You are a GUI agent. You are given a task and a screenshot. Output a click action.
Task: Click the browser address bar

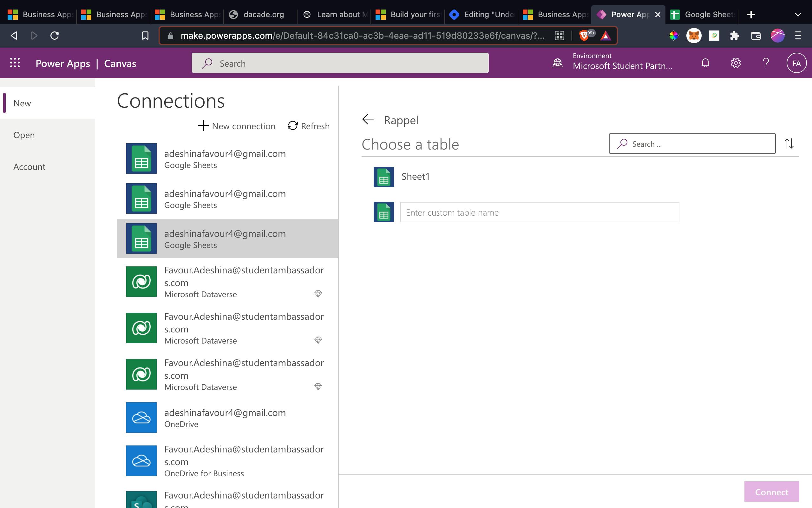[362, 35]
